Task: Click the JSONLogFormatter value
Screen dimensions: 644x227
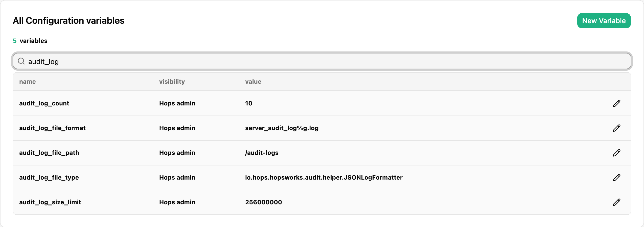Action: pyautogui.click(x=324, y=178)
